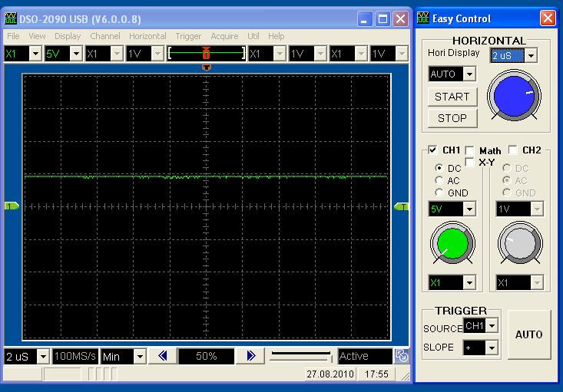
Task: Click the horizontal slider next to Active
Action: pos(300,356)
